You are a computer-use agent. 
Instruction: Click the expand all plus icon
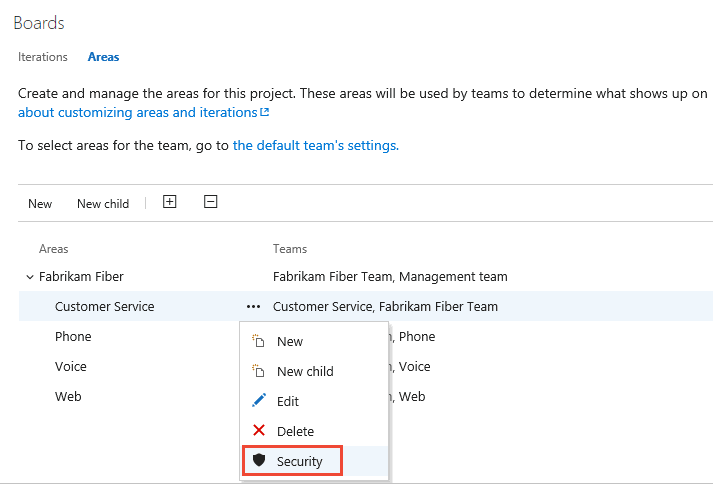point(170,202)
